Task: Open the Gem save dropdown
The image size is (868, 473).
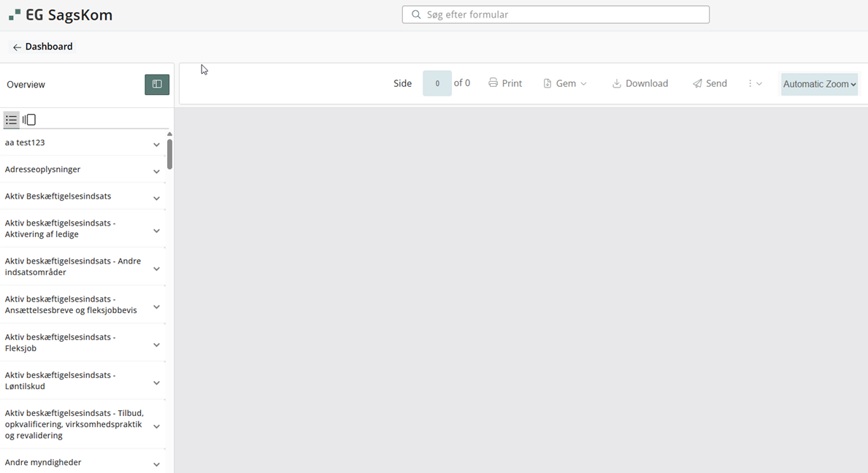Action: pos(565,84)
